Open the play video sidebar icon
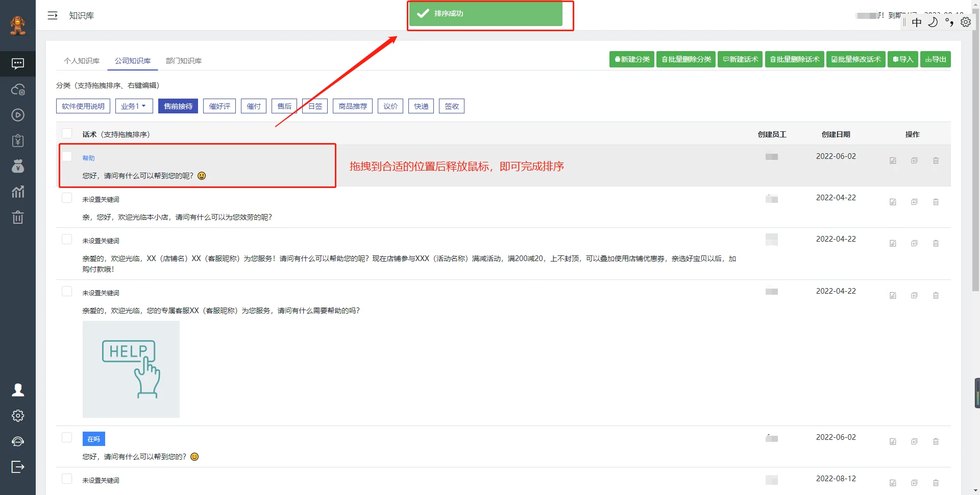This screenshot has height=495, width=980. pos(18,115)
